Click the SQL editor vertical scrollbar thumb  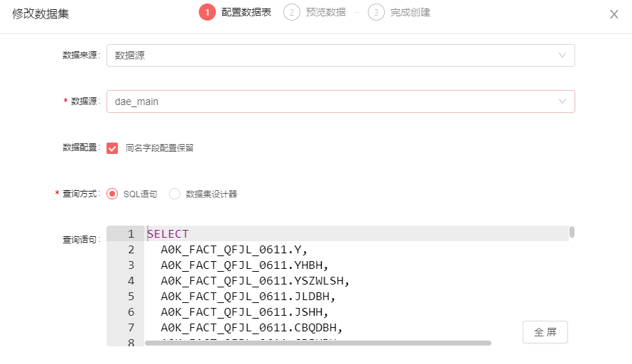[572, 232]
